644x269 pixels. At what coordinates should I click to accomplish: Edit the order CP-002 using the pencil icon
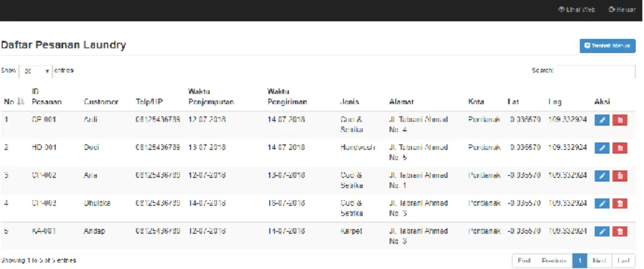coord(602,176)
